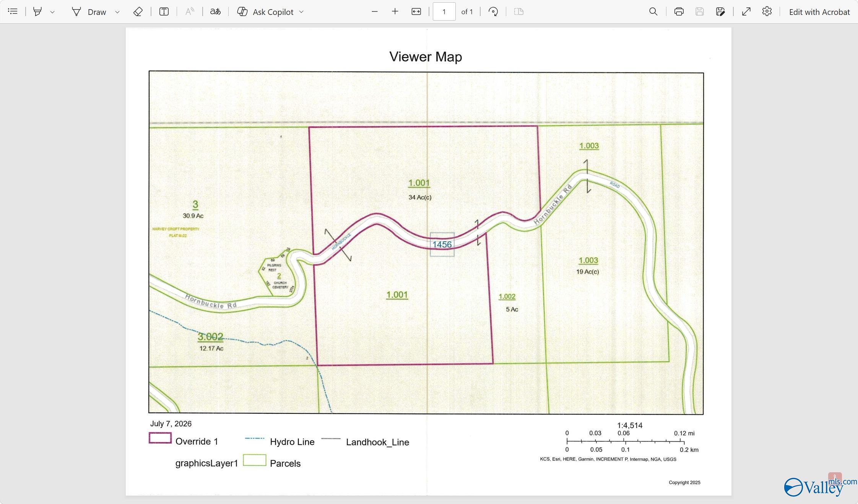Click Edit with Acrobat
This screenshot has width=858, height=504.
tap(819, 12)
